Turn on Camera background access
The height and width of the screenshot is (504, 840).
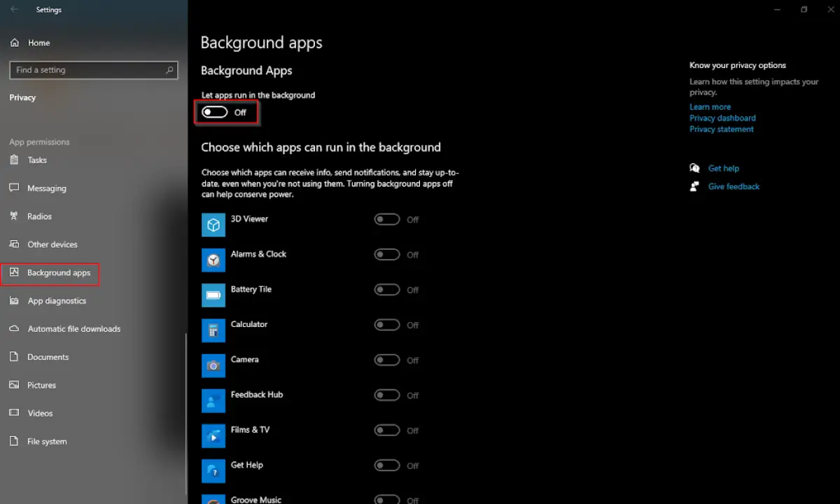(x=387, y=360)
